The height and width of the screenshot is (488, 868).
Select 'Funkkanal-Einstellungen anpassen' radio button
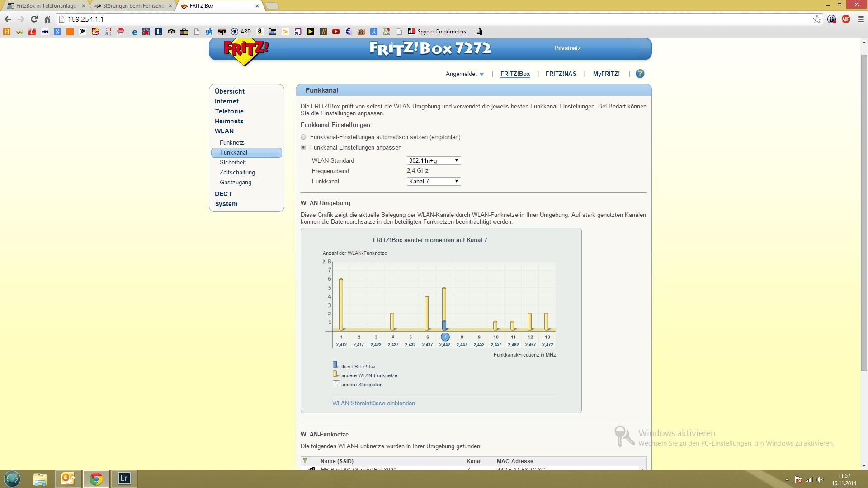tap(303, 147)
